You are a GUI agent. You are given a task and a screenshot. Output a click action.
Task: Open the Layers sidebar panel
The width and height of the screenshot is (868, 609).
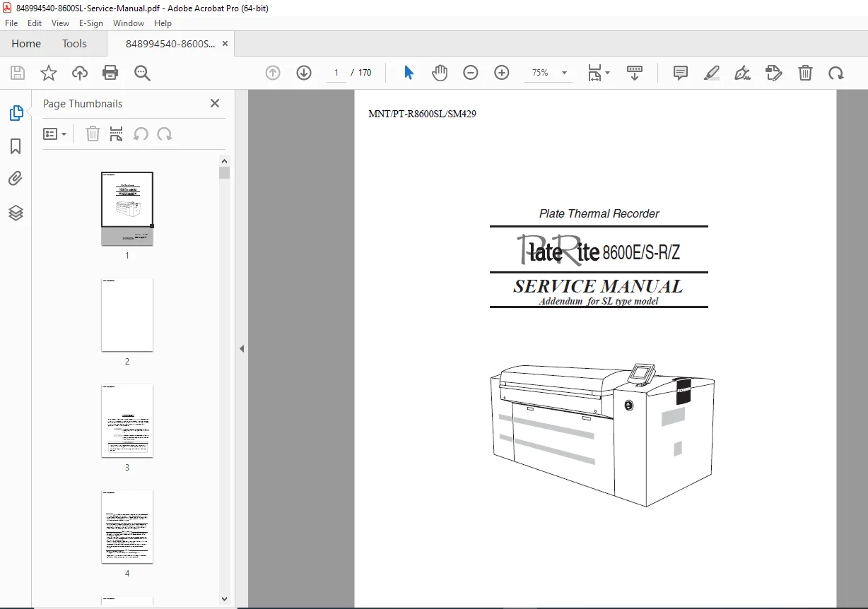16,213
